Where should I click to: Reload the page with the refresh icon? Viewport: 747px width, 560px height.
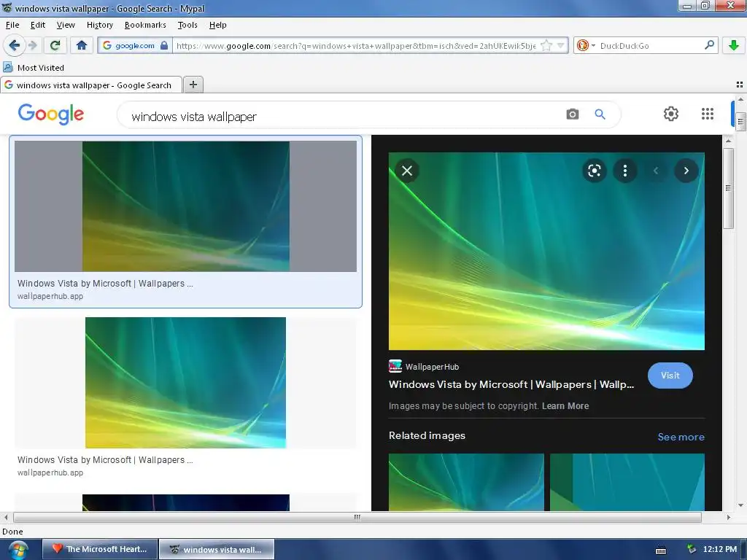point(55,45)
